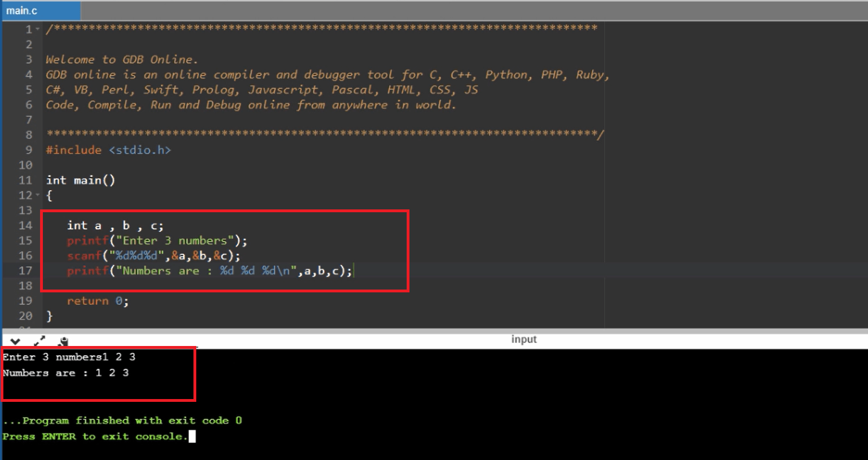Place cursor on the int main declaration

click(x=80, y=180)
